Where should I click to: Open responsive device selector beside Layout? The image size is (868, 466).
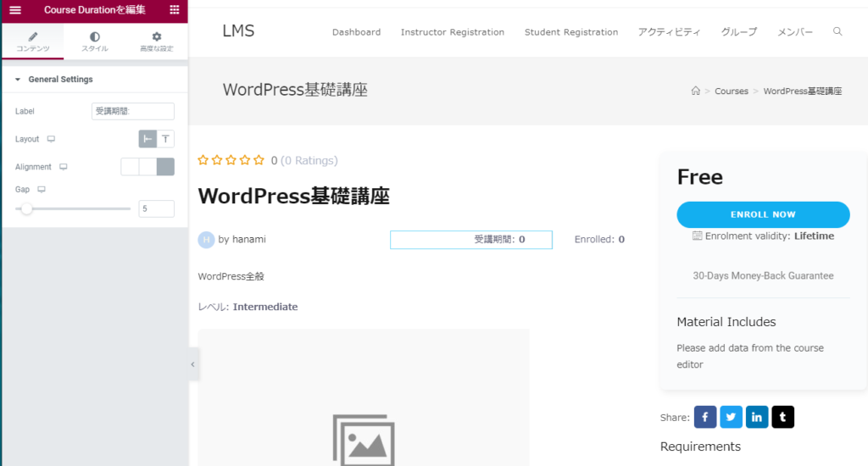coord(51,139)
